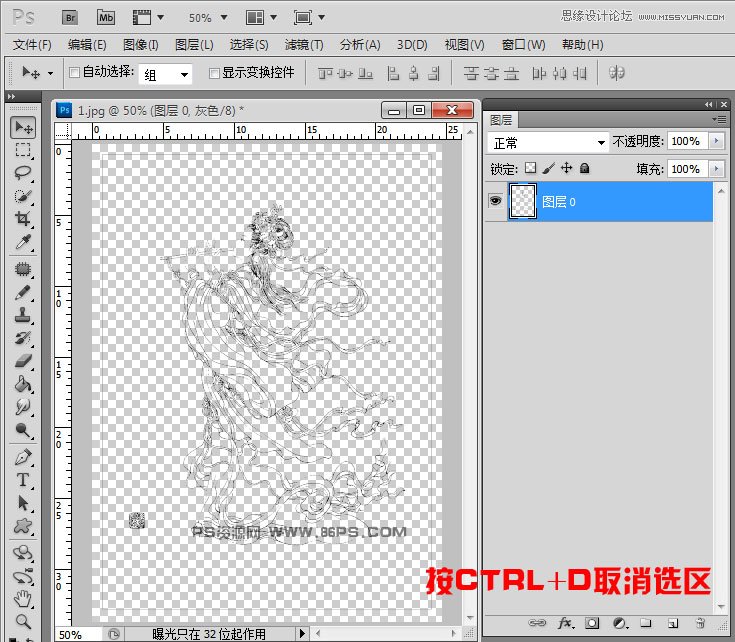Click link layers icon at panel bottom
The width and height of the screenshot is (735, 642).
pos(537,623)
